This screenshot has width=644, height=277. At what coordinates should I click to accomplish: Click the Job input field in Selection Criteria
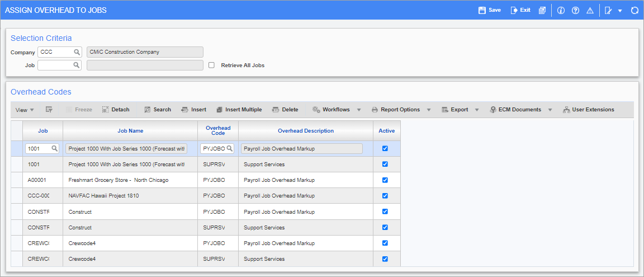point(55,65)
